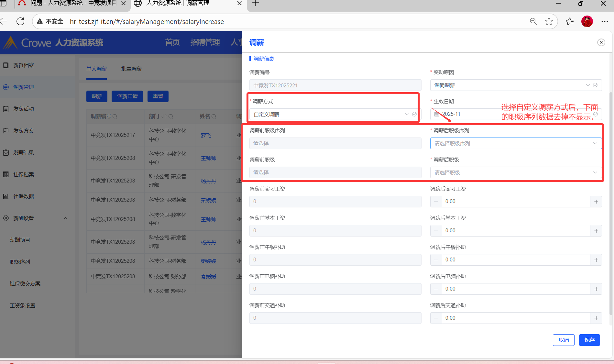
Task: Open 薪酬项目 in the sidebar
Action: click(x=20, y=240)
